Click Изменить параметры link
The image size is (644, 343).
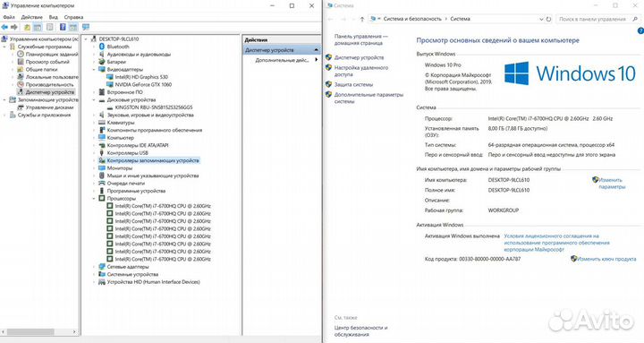612,184
